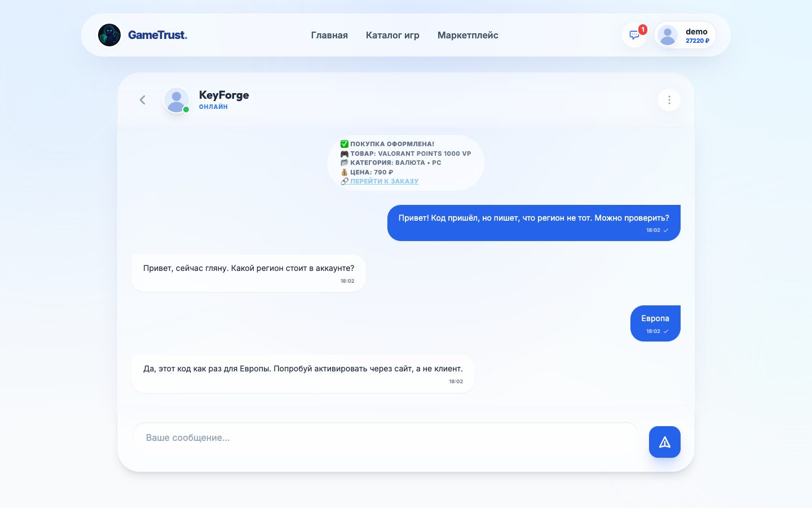Click the ПОКУПКА ОФОРМЛЕНА! line
The image size is (812, 508).
tap(387, 144)
